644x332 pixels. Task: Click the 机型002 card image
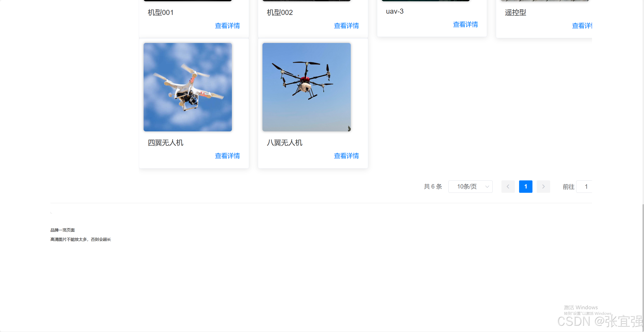[306, 1]
